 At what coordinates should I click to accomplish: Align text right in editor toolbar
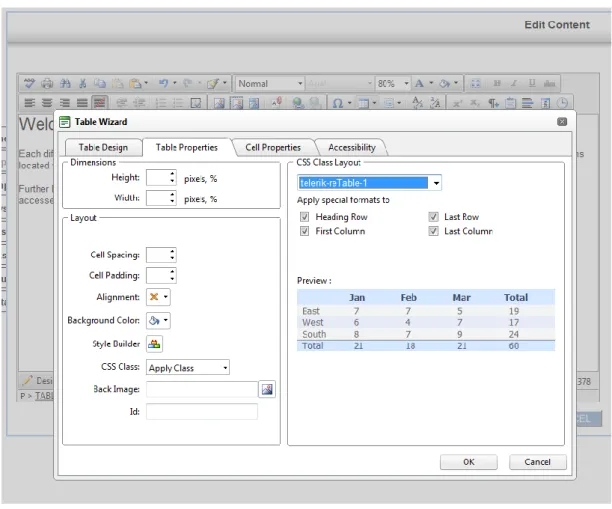(x=65, y=103)
